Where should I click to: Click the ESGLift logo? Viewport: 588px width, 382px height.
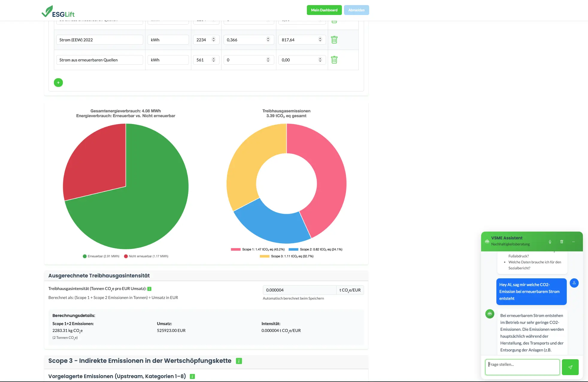pyautogui.click(x=58, y=11)
